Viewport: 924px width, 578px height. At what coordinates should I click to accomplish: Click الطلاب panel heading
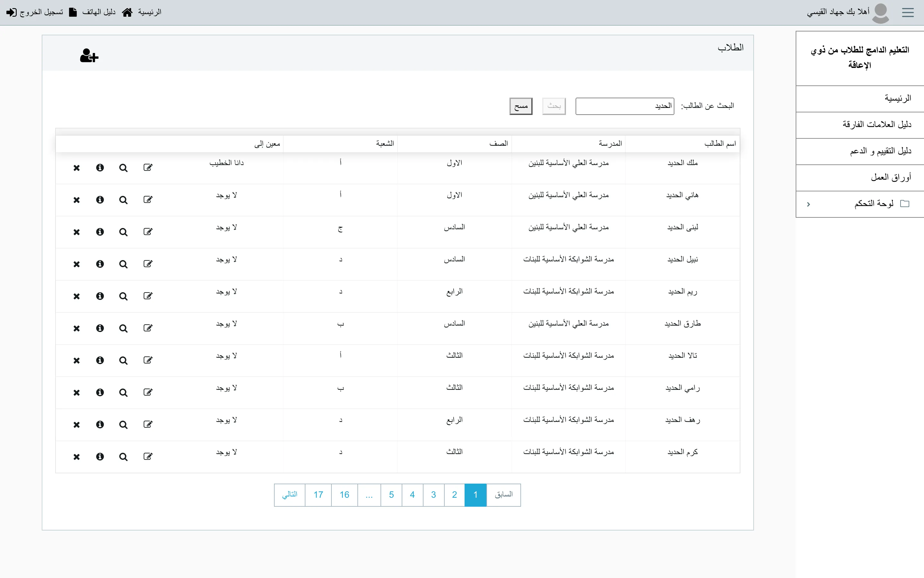click(731, 48)
